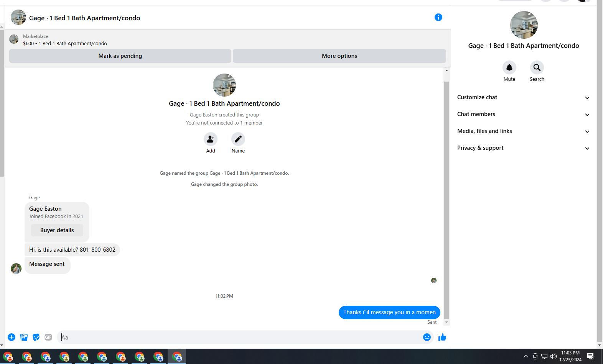Click Mark as pending button
The image size is (603, 364).
120,56
